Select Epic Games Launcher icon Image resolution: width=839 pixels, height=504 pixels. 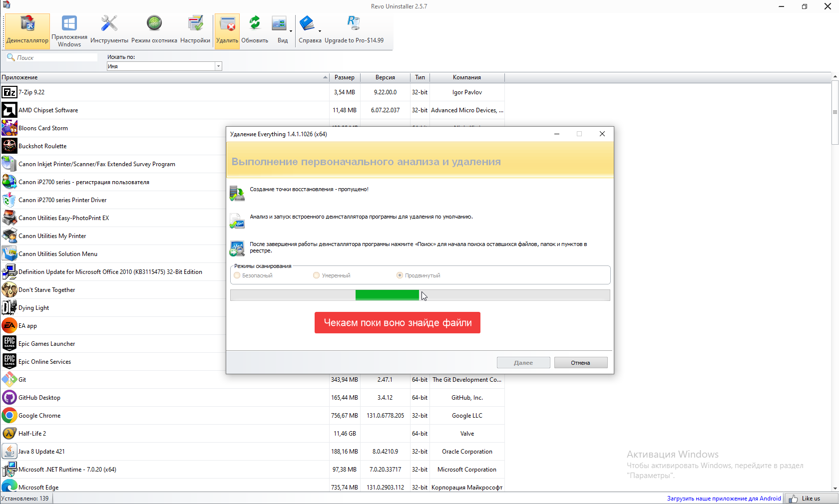pos(9,344)
